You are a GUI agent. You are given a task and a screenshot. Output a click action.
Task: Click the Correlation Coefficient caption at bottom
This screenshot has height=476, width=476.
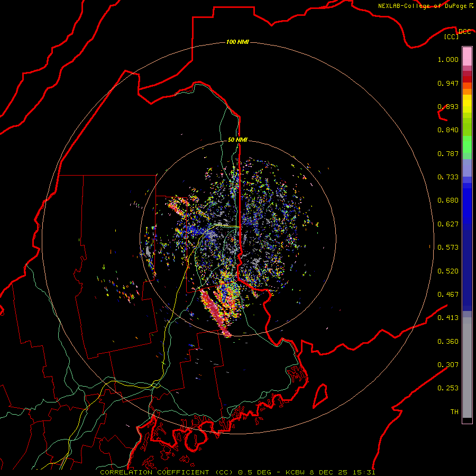point(237,472)
